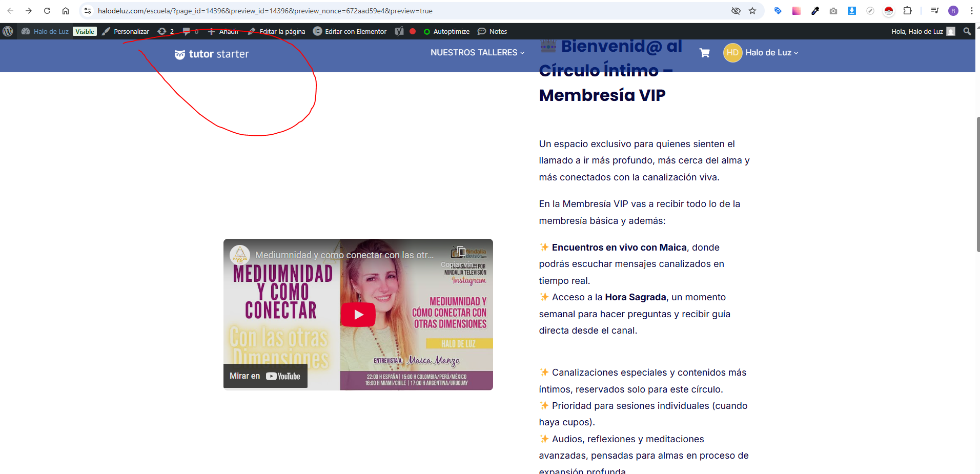
Task: Click the admin bar search magnifier
Action: tap(967, 31)
